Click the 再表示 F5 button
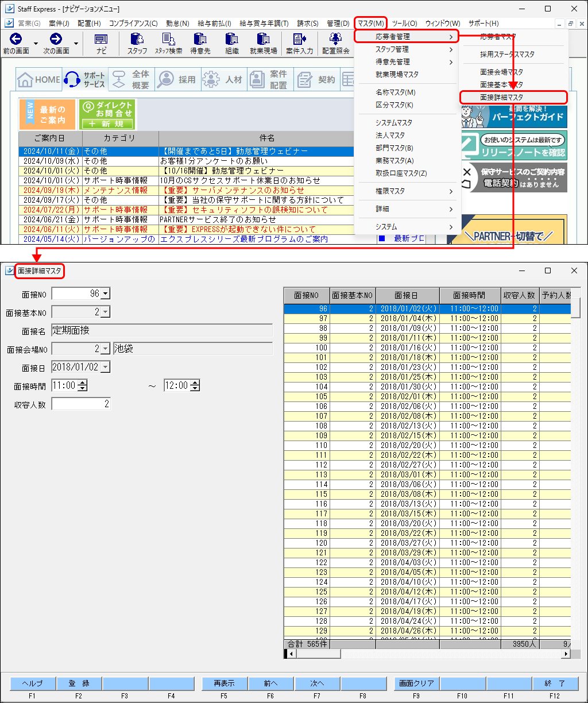Viewport: 588px width, 703px height. click(225, 683)
